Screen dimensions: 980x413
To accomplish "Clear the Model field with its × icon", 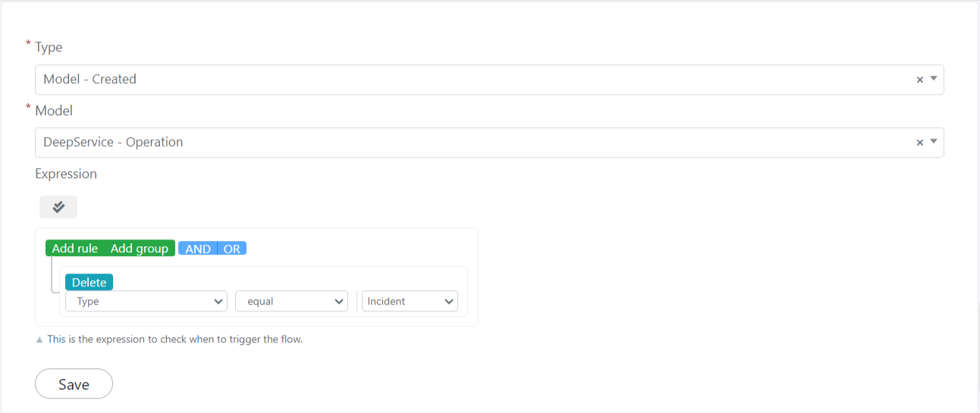I will 919,142.
